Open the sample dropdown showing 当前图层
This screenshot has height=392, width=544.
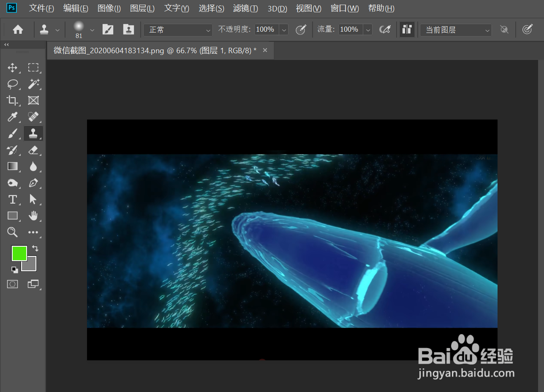click(x=456, y=30)
